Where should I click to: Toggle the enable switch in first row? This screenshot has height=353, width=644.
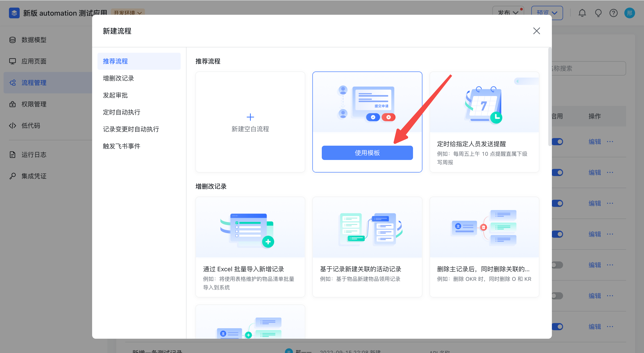[557, 142]
